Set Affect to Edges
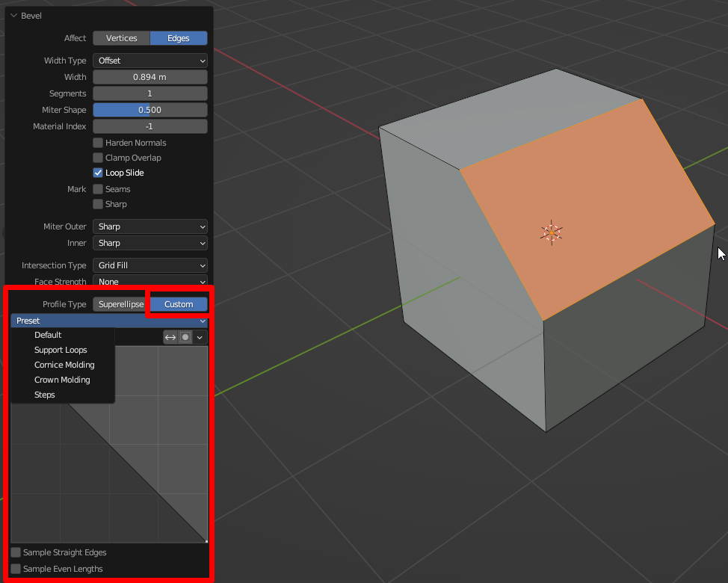This screenshot has width=728, height=583. click(x=179, y=38)
